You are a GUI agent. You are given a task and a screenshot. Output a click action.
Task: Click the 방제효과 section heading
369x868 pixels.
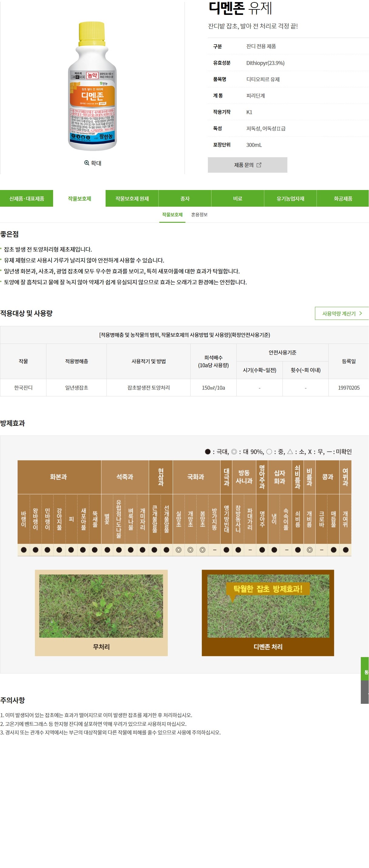pos(12,423)
